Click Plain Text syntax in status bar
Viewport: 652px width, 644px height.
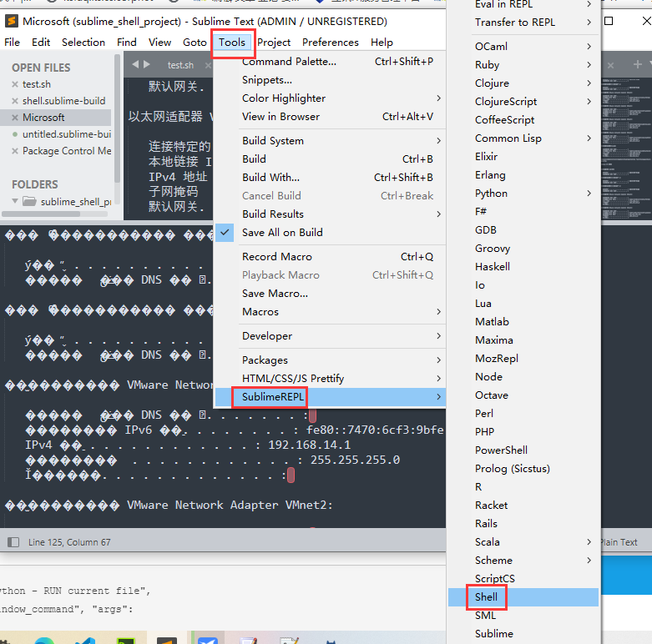[x=619, y=542]
